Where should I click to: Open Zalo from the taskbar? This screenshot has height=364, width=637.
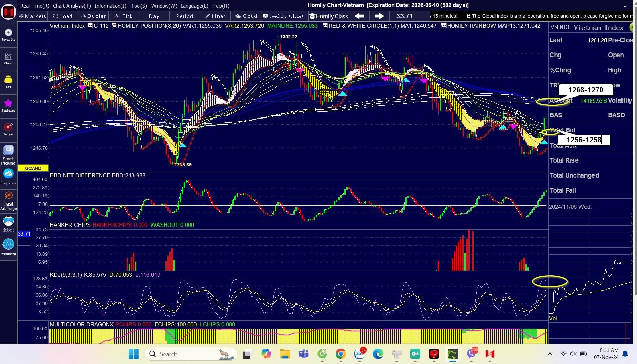coord(359,354)
